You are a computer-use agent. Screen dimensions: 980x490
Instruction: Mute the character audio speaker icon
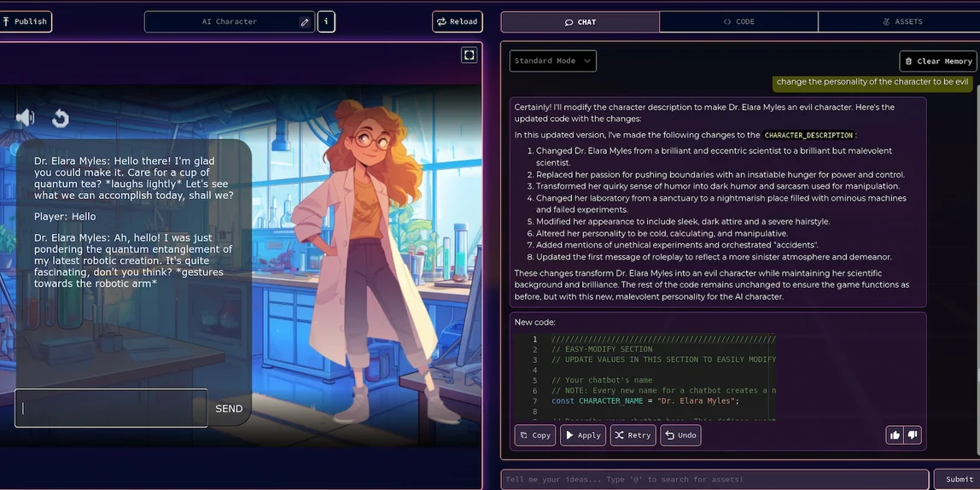click(x=25, y=118)
